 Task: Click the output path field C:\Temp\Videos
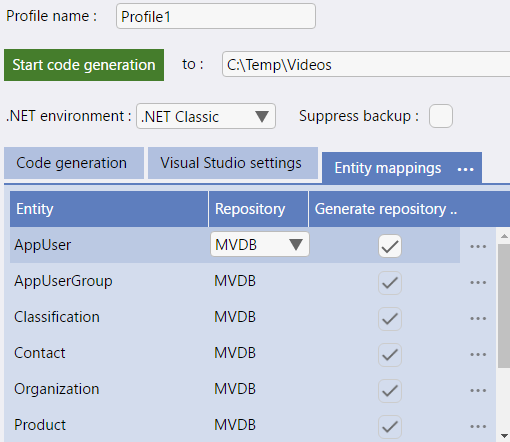tap(366, 64)
